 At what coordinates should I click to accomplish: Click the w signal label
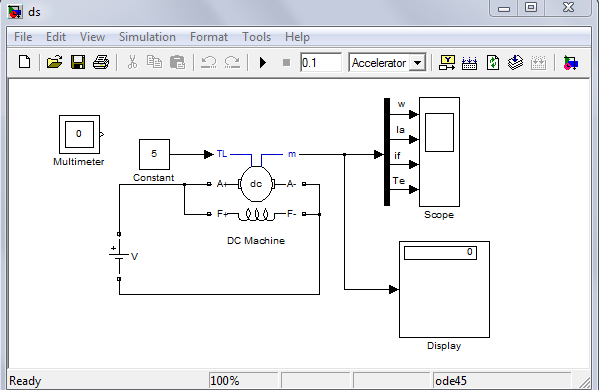401,104
